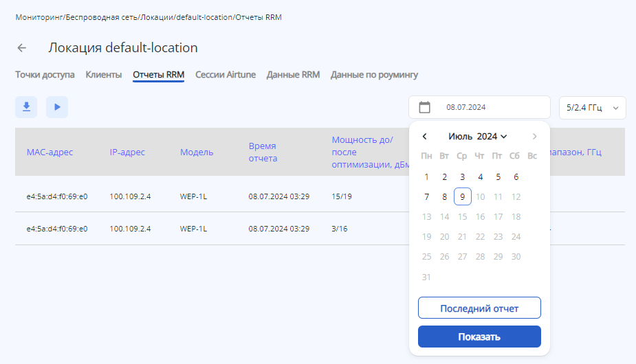Expand the 5/2.4 ГГц band dropdown
Image resolution: width=636 pixels, height=364 pixels.
[x=592, y=107]
